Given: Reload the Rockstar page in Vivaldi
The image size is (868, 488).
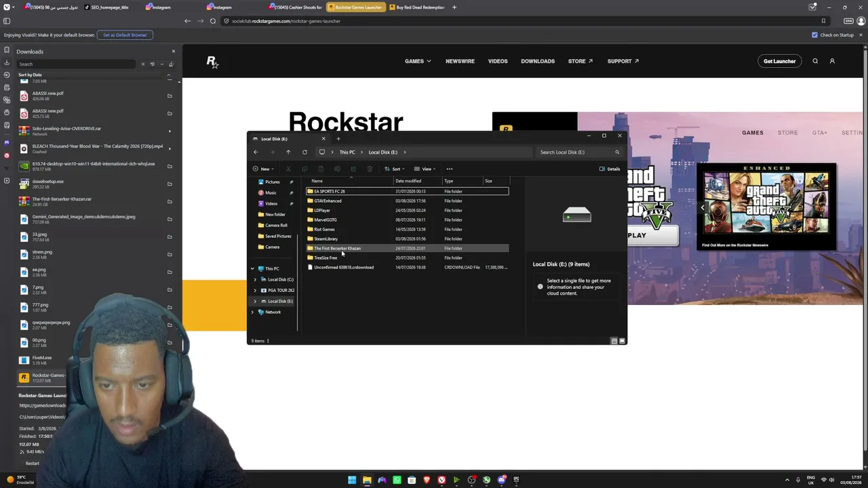Looking at the screenshot, I should tap(213, 21).
